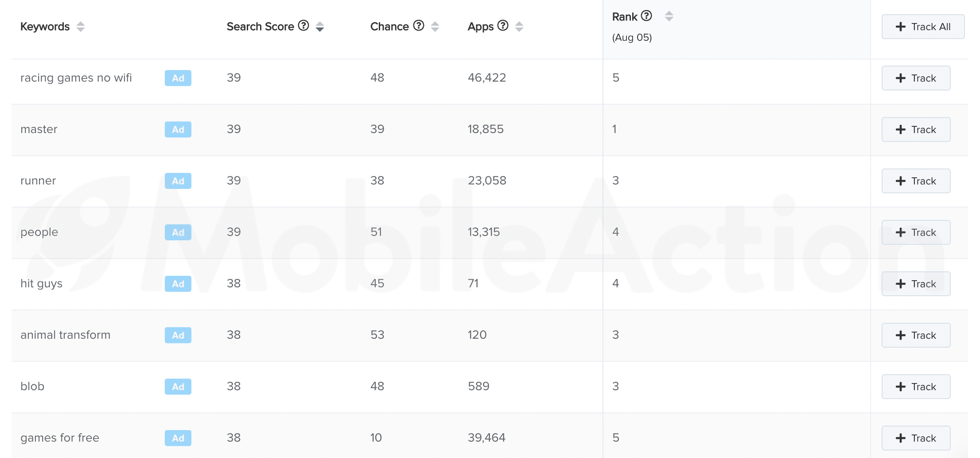Sort the table by the Keywords column arrows
This screenshot has width=980, height=458.
80,27
